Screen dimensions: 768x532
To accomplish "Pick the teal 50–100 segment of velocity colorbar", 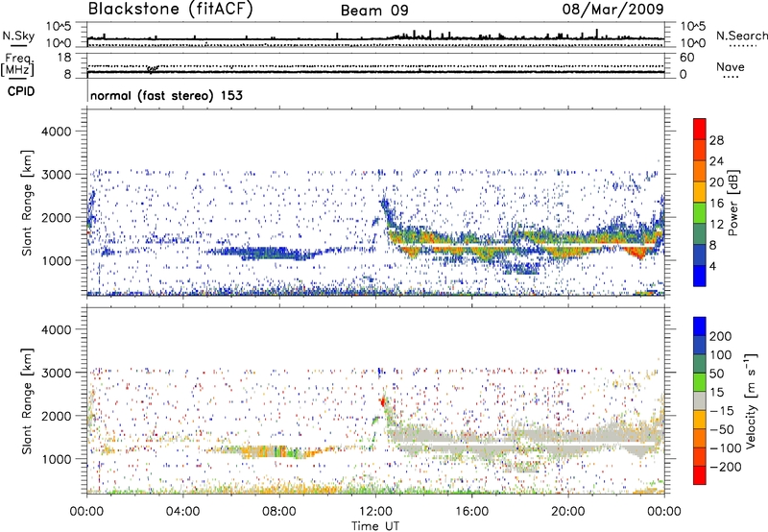I will (700, 364).
